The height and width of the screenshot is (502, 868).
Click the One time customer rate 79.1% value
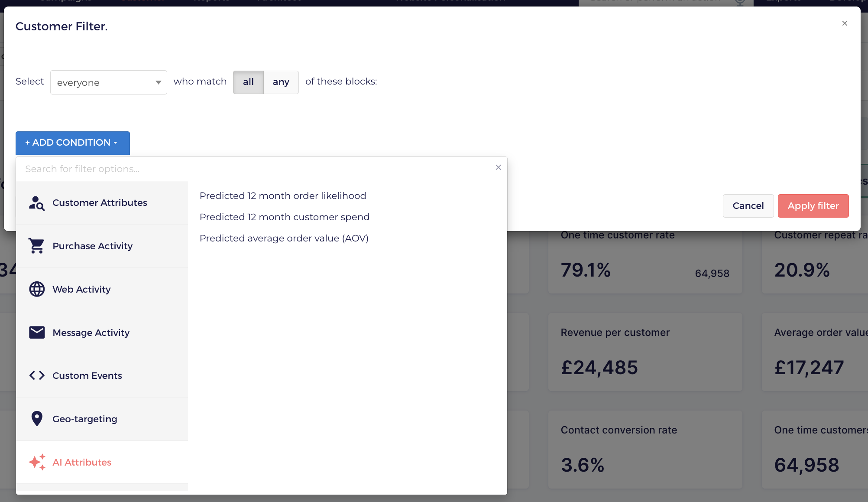[586, 270]
